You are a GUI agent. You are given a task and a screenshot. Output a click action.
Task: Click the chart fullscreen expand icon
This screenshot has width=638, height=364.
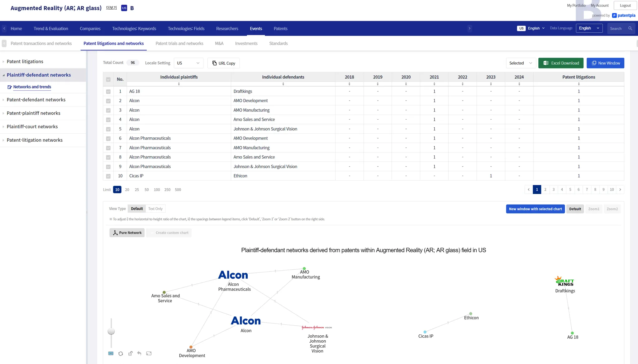(x=149, y=353)
